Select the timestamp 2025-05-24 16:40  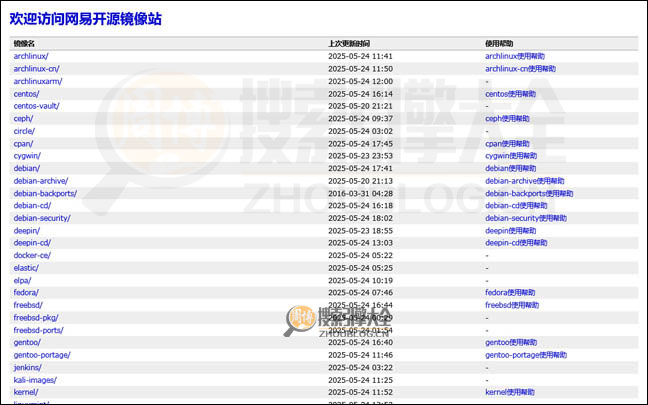pos(360,342)
